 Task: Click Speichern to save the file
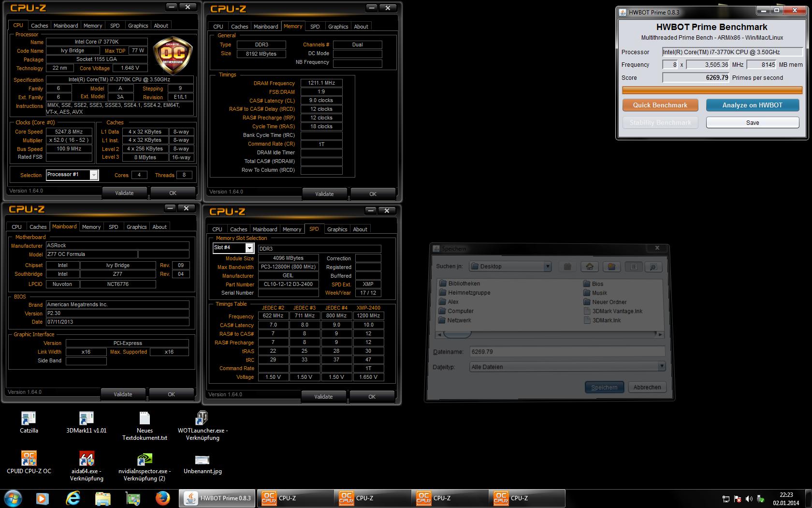tap(604, 387)
